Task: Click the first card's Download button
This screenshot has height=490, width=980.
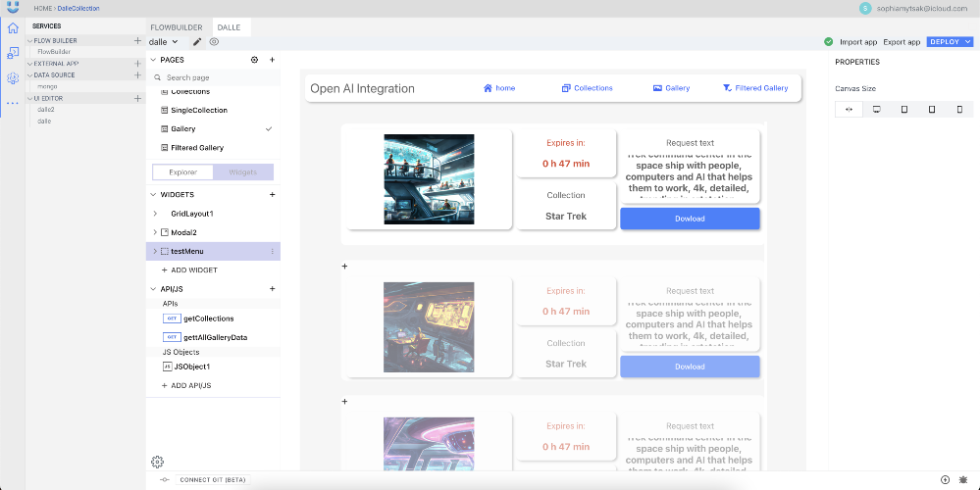Action: tap(690, 219)
